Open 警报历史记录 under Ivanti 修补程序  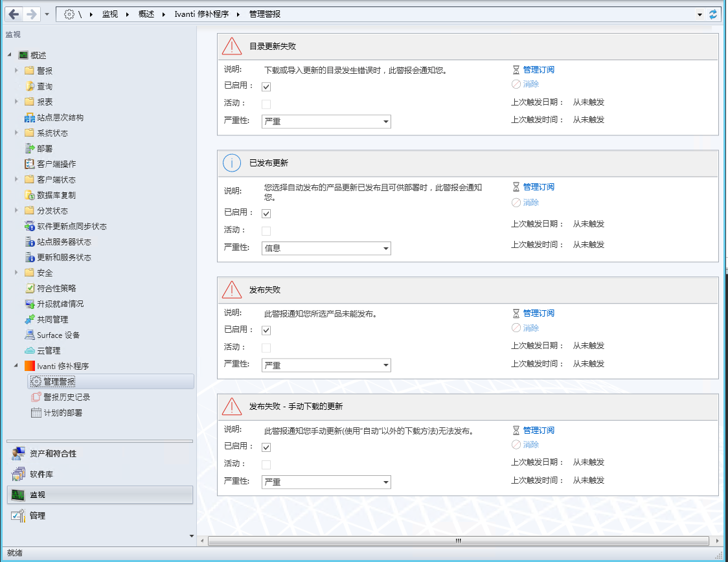[x=66, y=398]
